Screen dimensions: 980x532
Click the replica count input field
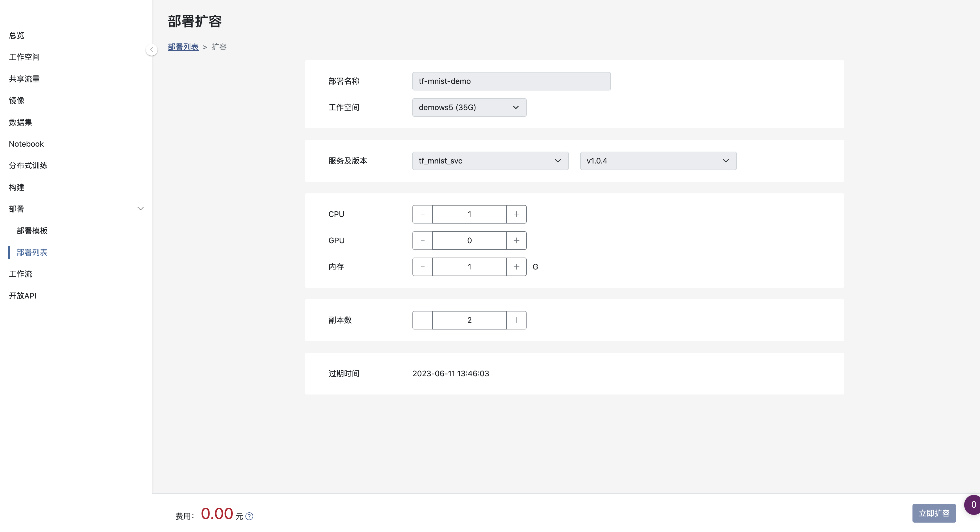coord(469,320)
